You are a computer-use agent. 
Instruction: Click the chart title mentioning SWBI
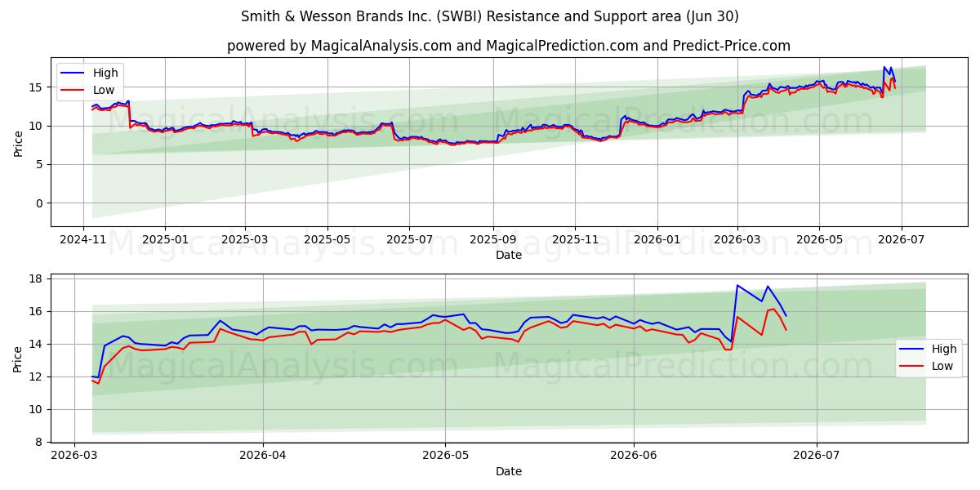pyautogui.click(x=490, y=16)
